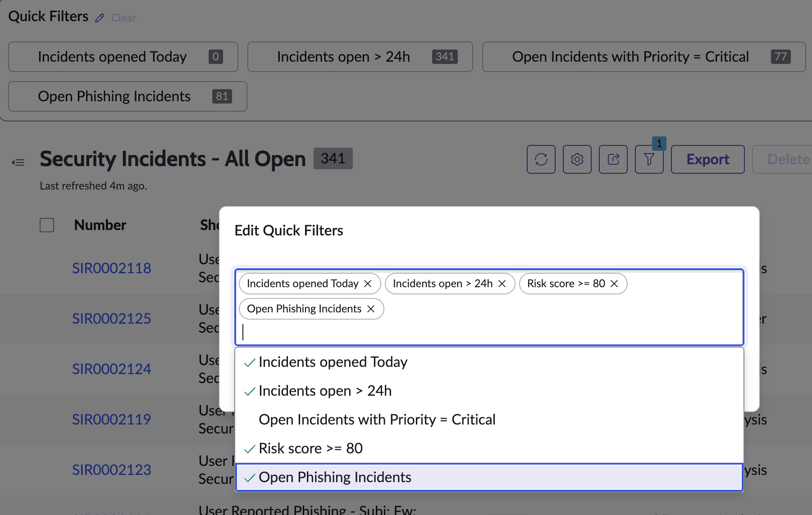Click the pencil edit icon beside Quick Filters
Screen dimensions: 812x515
pos(100,18)
